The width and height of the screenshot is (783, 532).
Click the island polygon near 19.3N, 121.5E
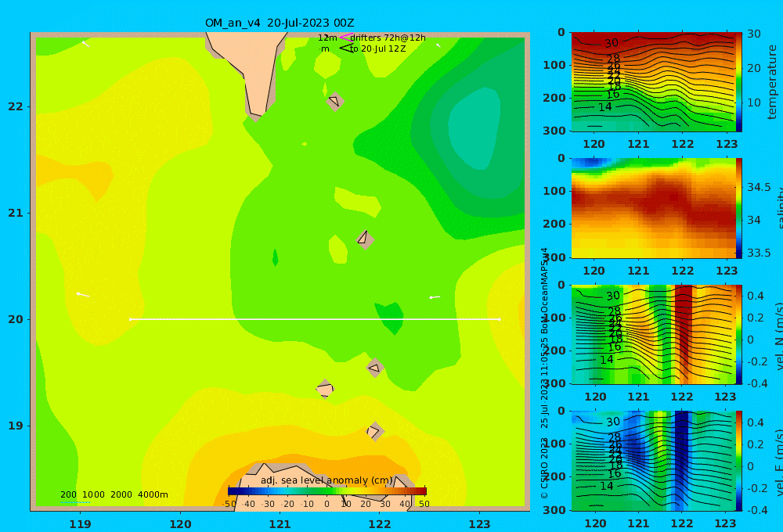click(x=325, y=389)
